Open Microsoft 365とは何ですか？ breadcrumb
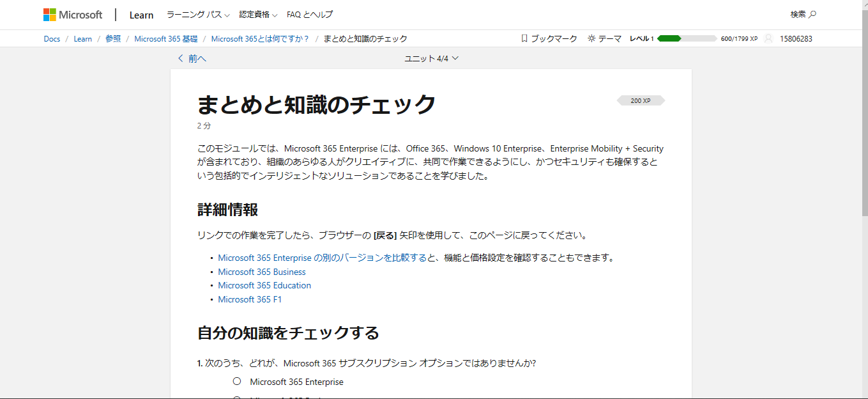The image size is (868, 399). coord(260,39)
